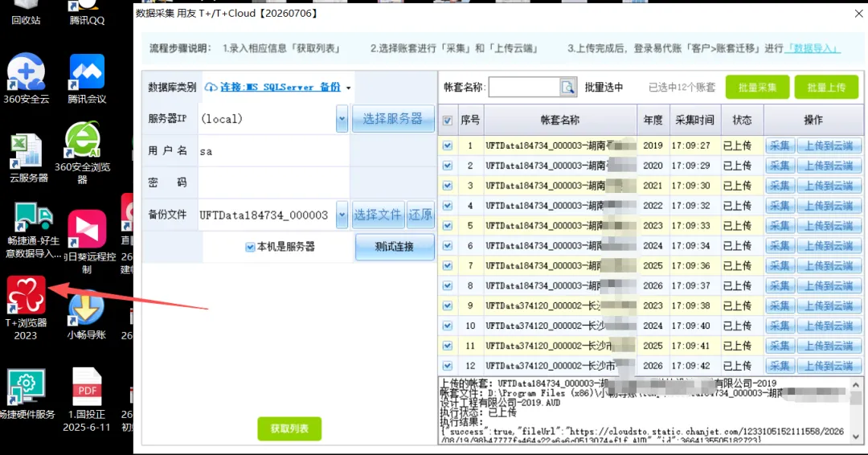Open 畅捷通-好生意数据导入 desktop icon
Screen dimensions: 868x455
pyautogui.click(x=33, y=232)
